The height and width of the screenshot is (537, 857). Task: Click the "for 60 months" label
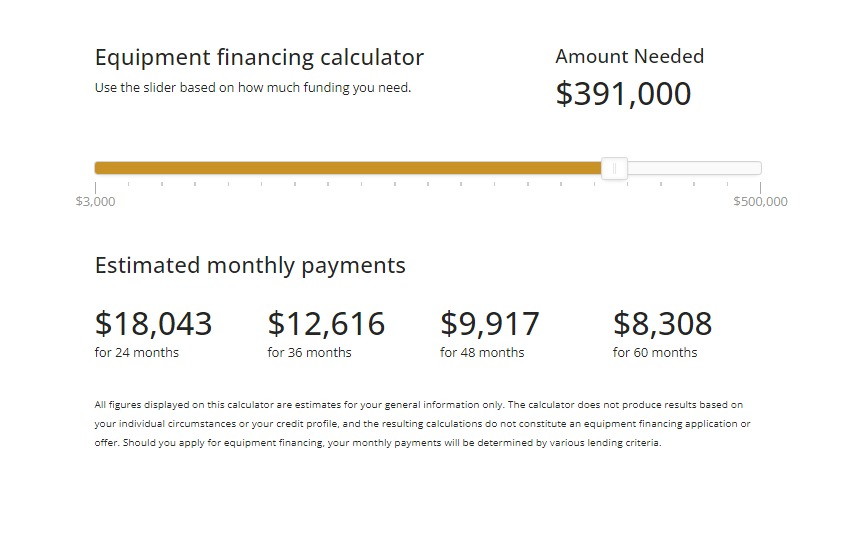point(655,352)
